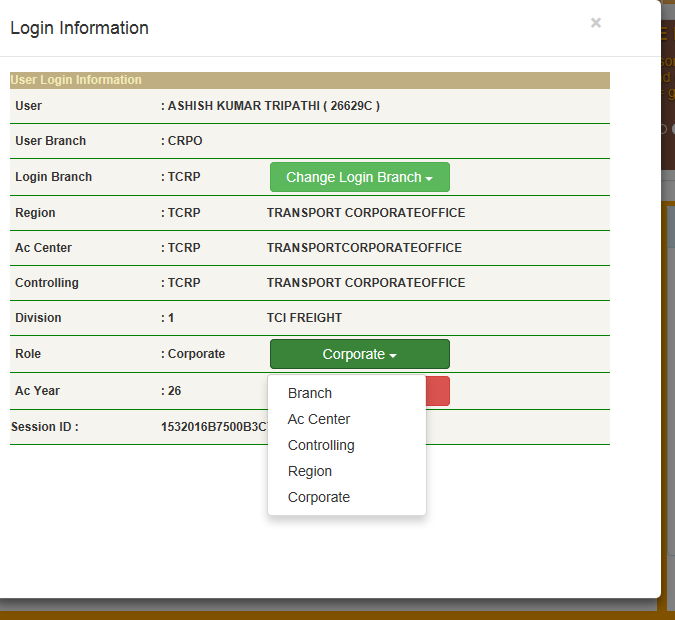This screenshot has height=620, width=675.
Task: Click the Login Branch value TCRP
Action: tap(184, 177)
